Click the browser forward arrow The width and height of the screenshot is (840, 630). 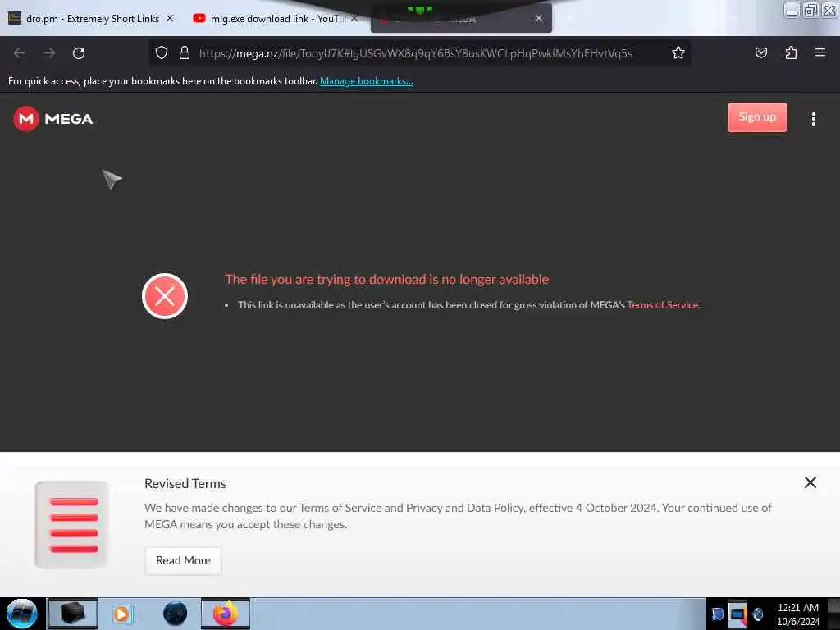click(49, 53)
